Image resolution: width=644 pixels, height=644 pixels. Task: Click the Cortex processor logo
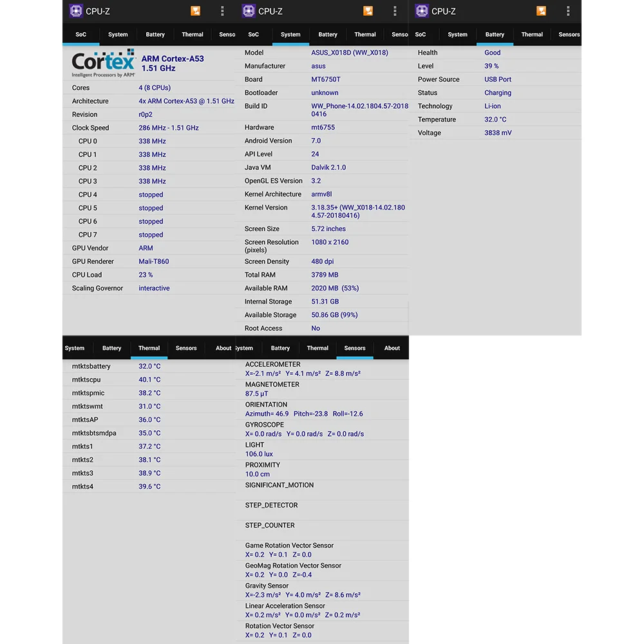click(x=103, y=63)
